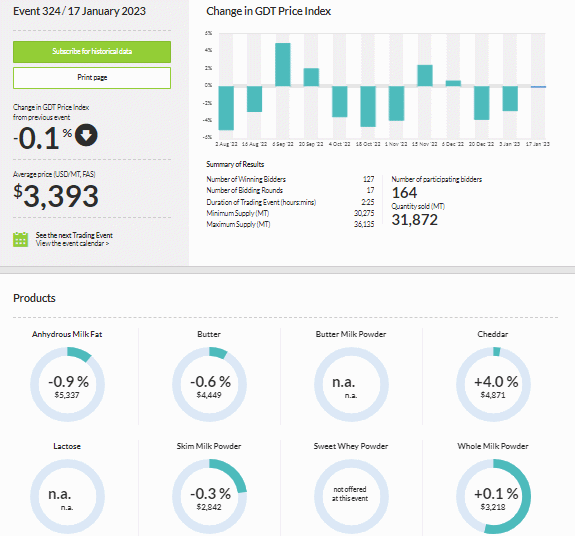The height and width of the screenshot is (536, 575).
Task: Click the 15 Nov '22 chart bar
Action: tap(425, 76)
